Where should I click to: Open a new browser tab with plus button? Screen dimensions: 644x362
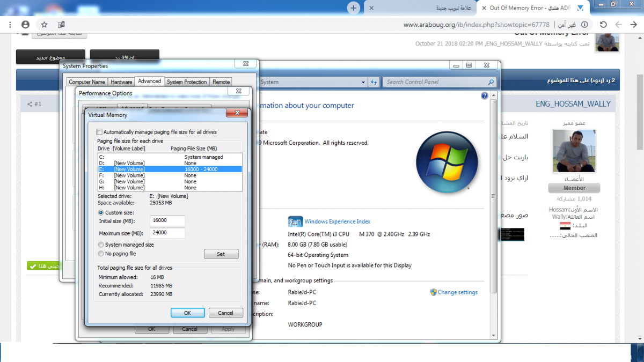point(353,8)
